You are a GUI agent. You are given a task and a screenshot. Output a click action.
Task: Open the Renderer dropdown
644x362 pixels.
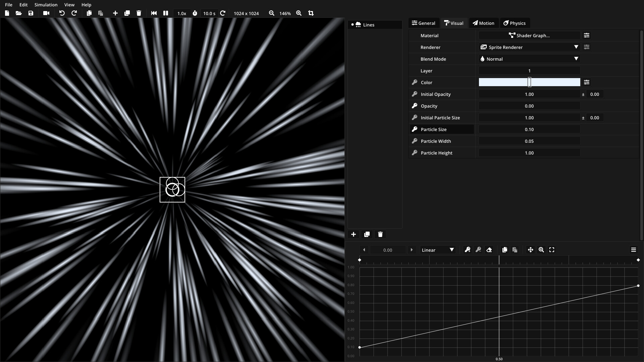click(x=529, y=47)
